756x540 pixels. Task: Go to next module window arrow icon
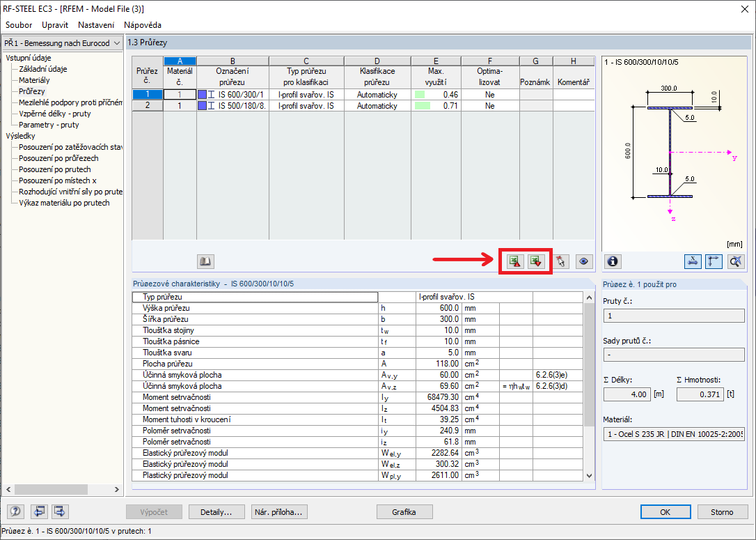coord(60,511)
